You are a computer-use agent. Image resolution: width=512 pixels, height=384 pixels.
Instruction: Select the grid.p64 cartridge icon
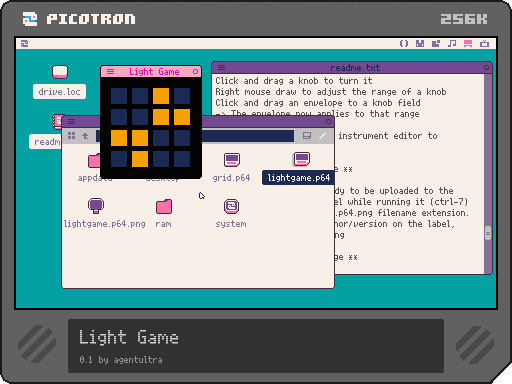pyautogui.click(x=232, y=160)
